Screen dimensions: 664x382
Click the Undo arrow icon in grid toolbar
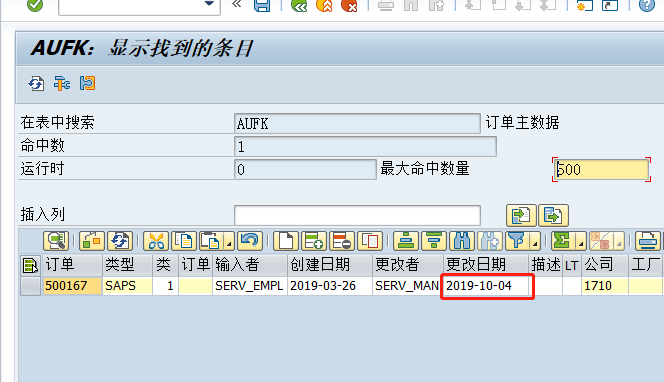click(249, 241)
